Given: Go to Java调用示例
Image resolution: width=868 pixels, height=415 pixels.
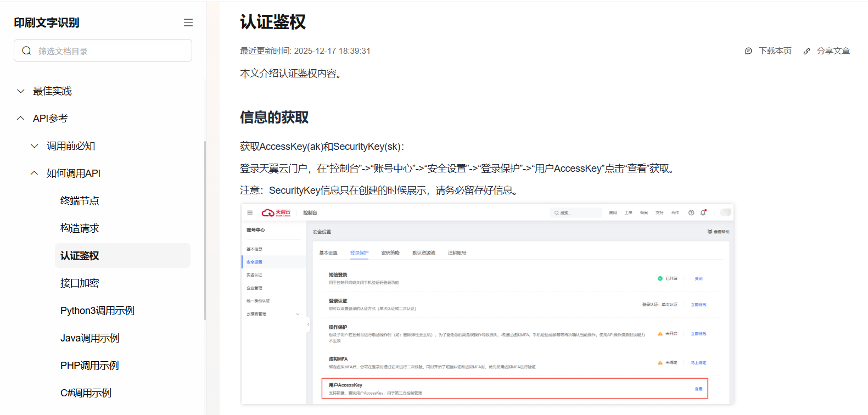Looking at the screenshot, I should click(x=90, y=338).
